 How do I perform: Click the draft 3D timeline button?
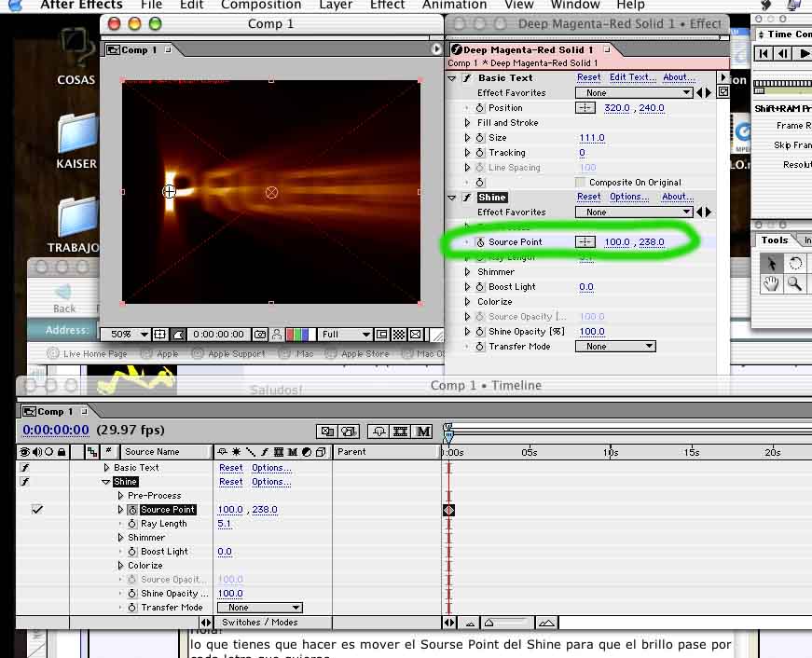(349, 432)
